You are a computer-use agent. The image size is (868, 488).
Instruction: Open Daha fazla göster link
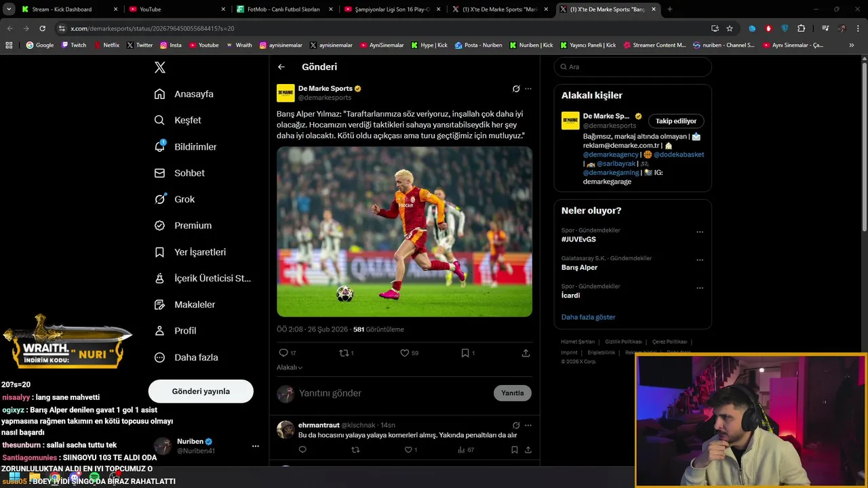pos(589,317)
